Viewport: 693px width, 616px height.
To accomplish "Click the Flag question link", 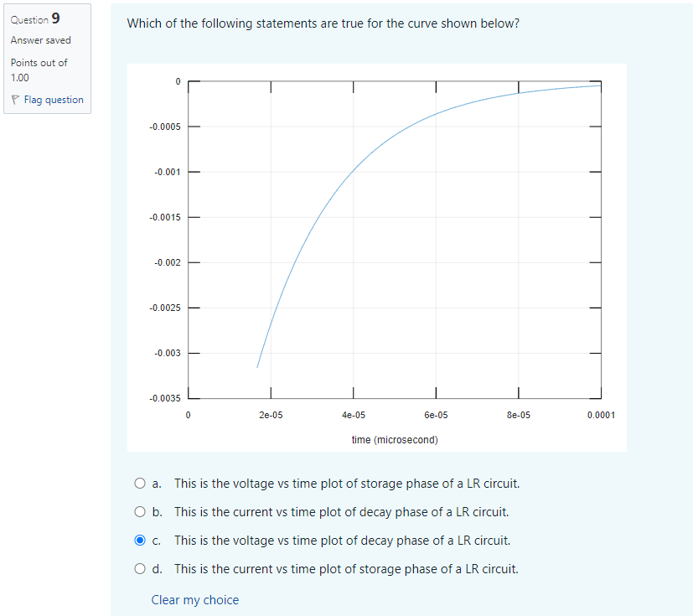I will point(53,99).
